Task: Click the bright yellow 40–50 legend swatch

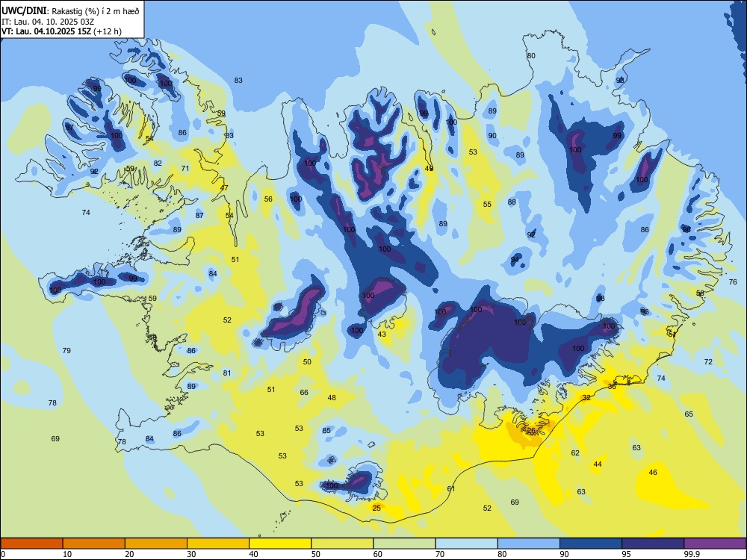Action: [280, 544]
